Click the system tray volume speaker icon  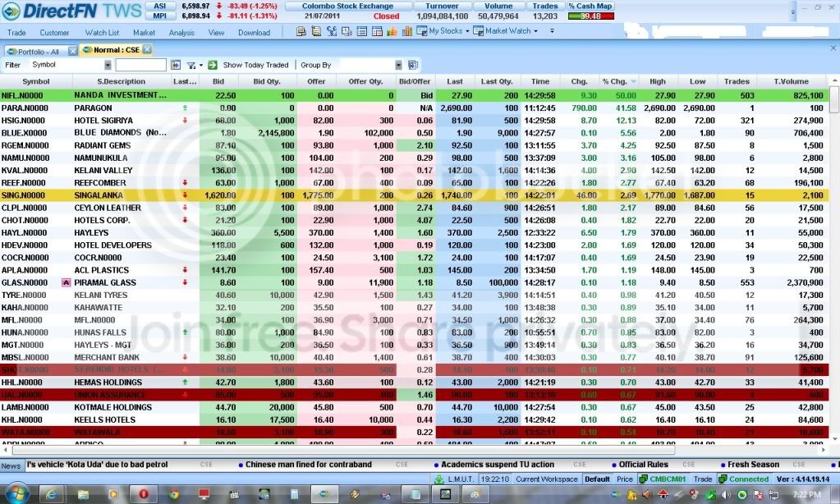point(726,495)
